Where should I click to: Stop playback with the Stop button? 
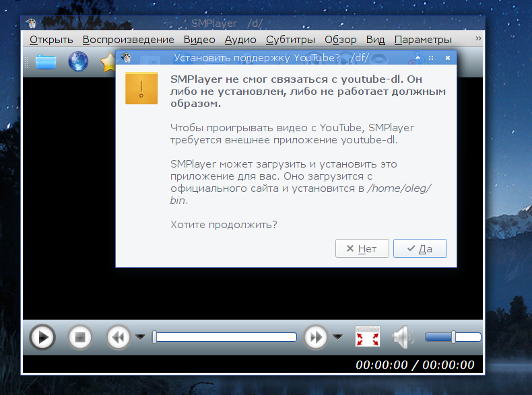[x=80, y=337]
